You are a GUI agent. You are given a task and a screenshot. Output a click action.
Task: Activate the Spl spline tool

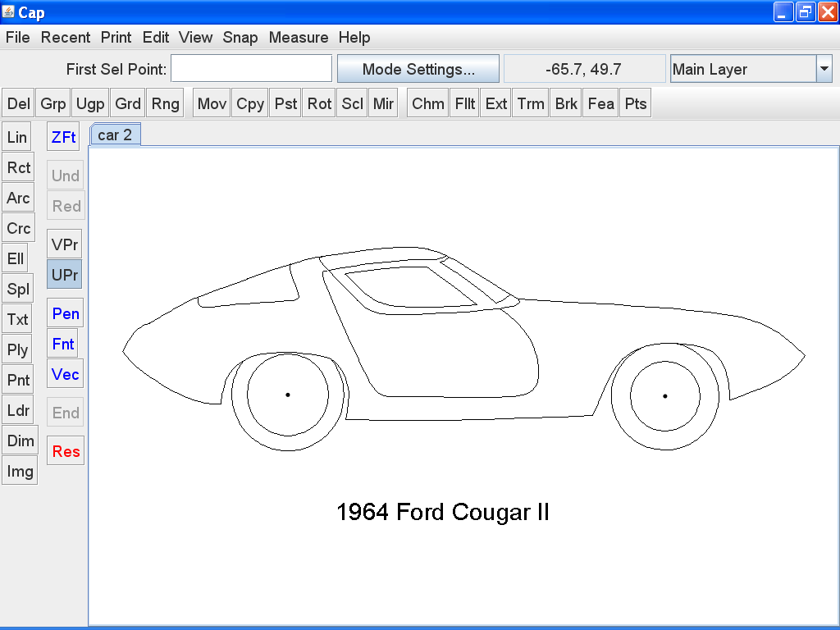tap(17, 289)
